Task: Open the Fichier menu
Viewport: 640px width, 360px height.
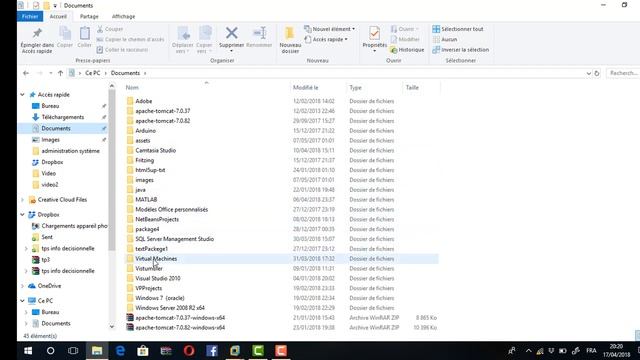Action: coord(30,17)
